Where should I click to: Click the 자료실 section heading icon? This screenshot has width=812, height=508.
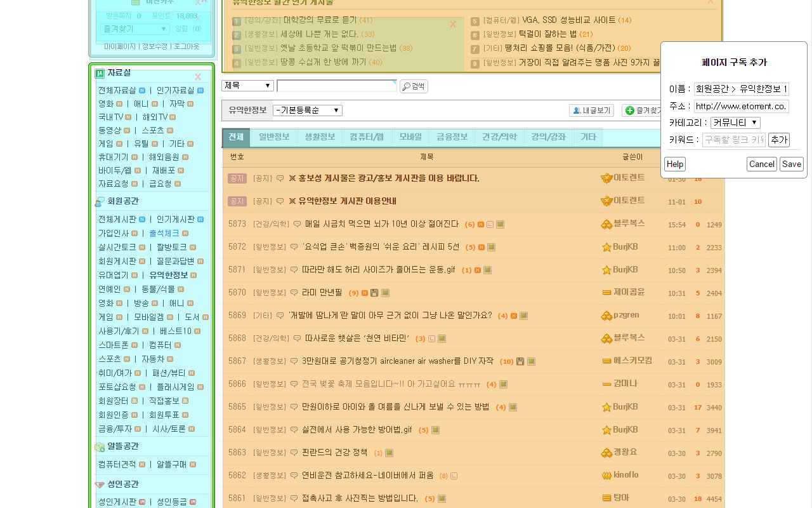tap(100, 73)
